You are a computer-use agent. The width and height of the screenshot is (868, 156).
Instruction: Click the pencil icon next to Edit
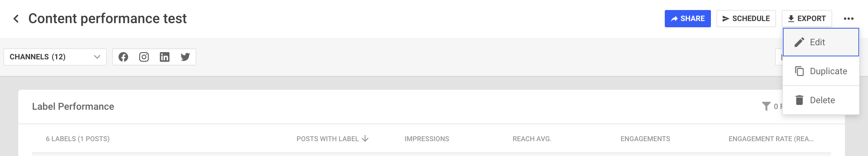pyautogui.click(x=799, y=42)
